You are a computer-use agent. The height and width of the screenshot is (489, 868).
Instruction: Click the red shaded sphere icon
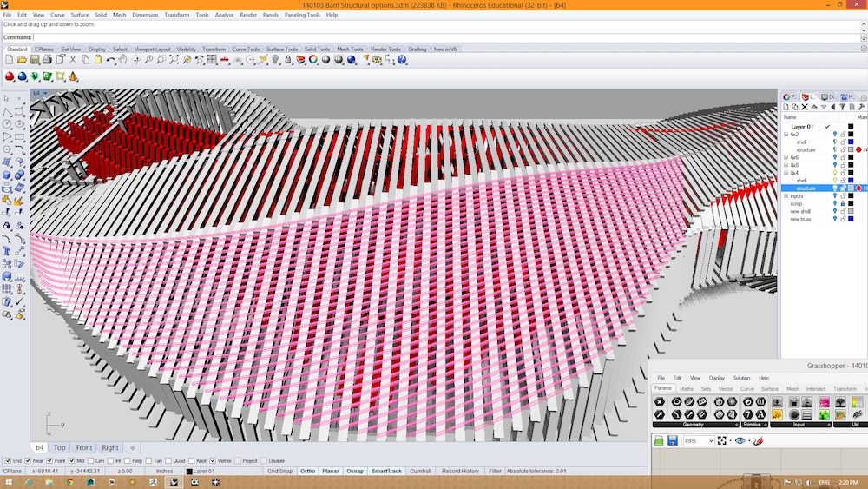click(x=10, y=76)
